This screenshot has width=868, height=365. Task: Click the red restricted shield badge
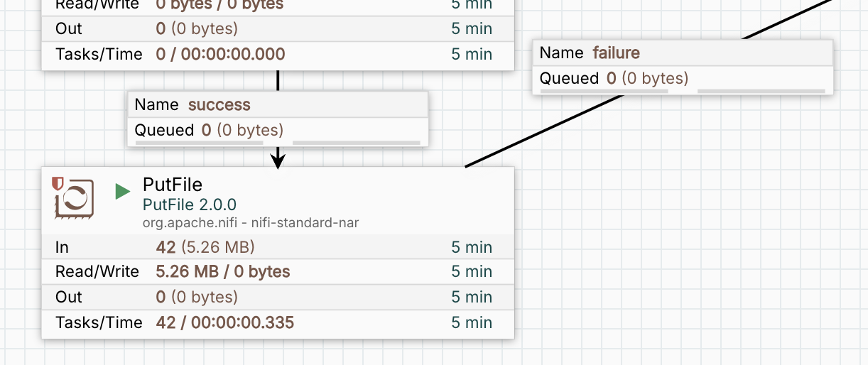[58, 183]
